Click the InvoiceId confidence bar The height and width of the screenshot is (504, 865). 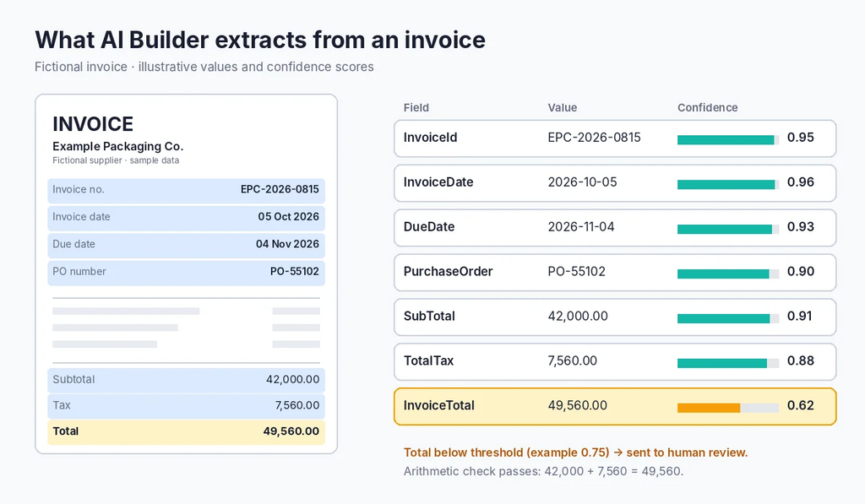point(728,140)
